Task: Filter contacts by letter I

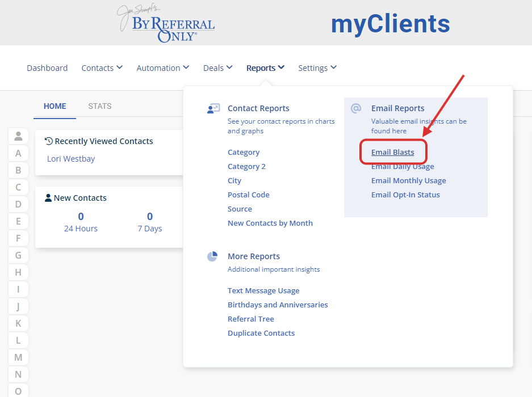Action: click(x=18, y=289)
